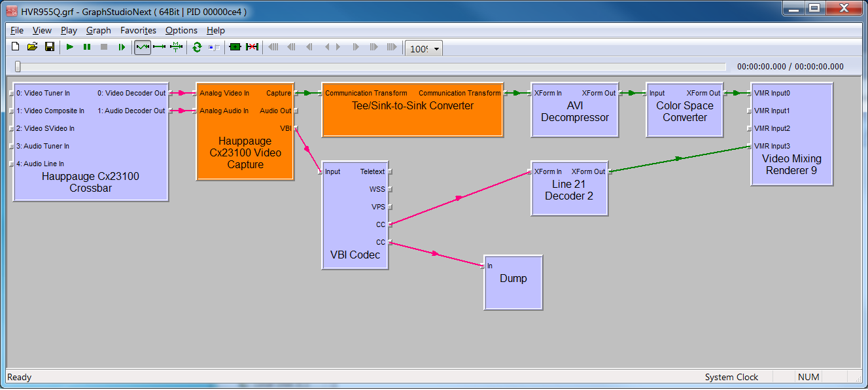Click the NUM indicator in status bar
This screenshot has width=868, height=390.
[808, 377]
